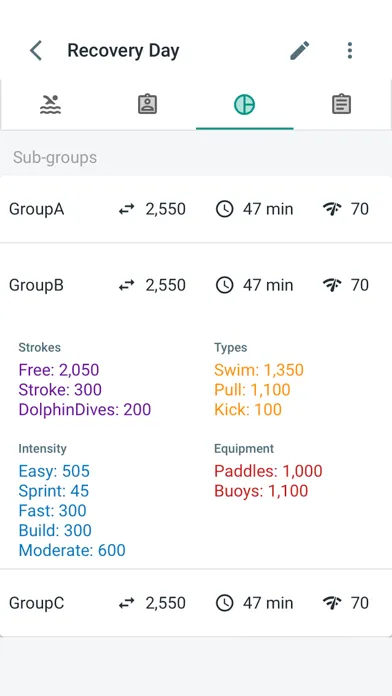Tap the intensity gauge icon for GroupB
The height and width of the screenshot is (696, 392).
(332, 285)
